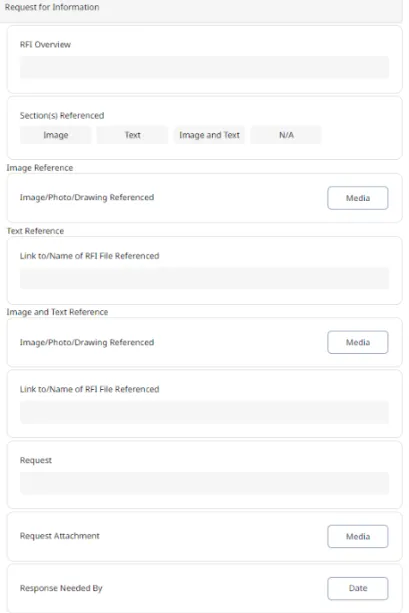Screen dimensions: 409x613
Task: Click the Image and Text Reference heading
Action: point(57,312)
